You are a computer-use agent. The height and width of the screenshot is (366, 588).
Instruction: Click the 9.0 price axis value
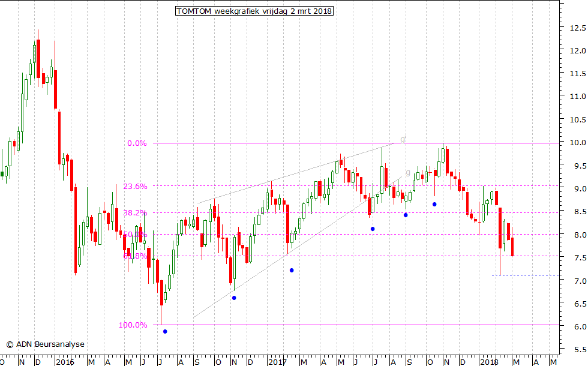point(580,188)
